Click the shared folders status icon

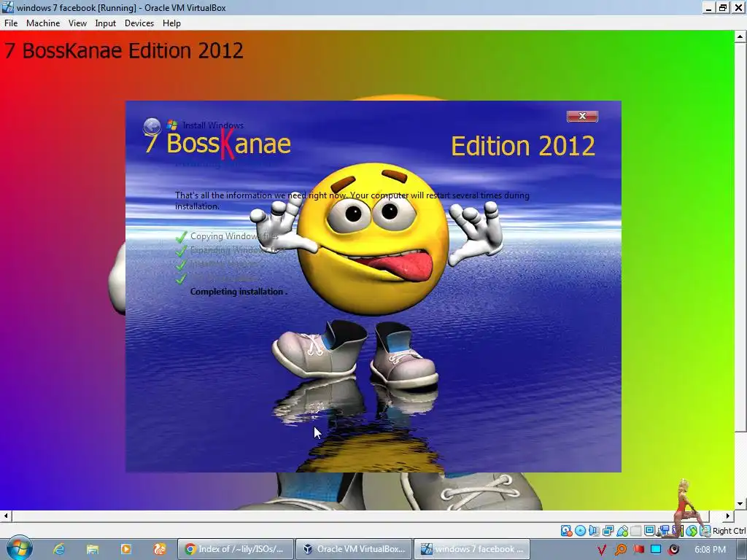636,531
